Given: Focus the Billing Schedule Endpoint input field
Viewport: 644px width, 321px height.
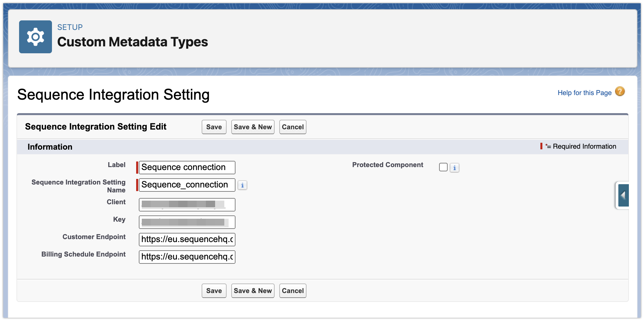Looking at the screenshot, I should pyautogui.click(x=187, y=257).
